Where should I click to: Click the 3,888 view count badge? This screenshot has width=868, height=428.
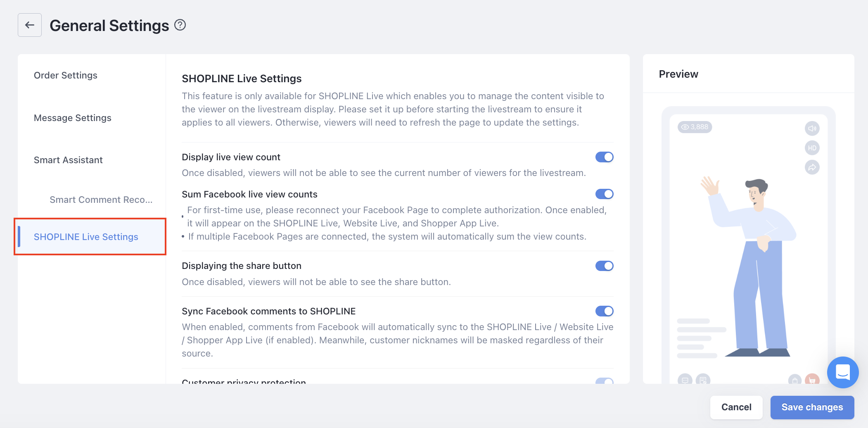[x=695, y=127]
